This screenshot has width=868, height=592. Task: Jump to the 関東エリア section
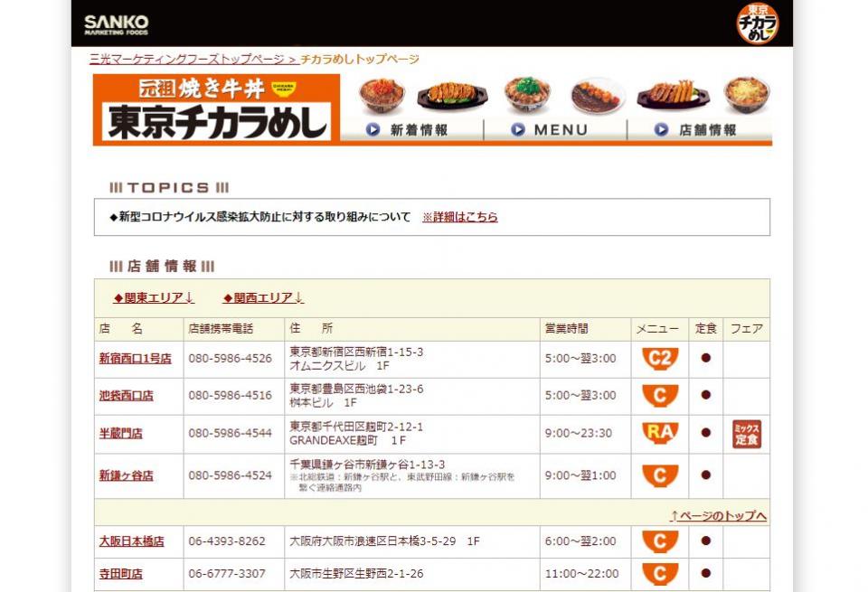click(154, 298)
